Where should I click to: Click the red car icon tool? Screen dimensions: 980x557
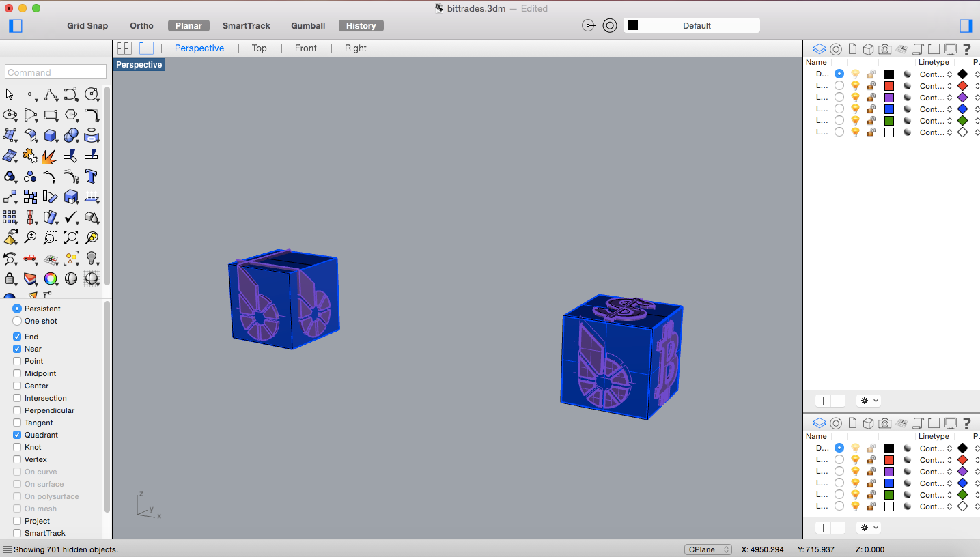click(30, 258)
